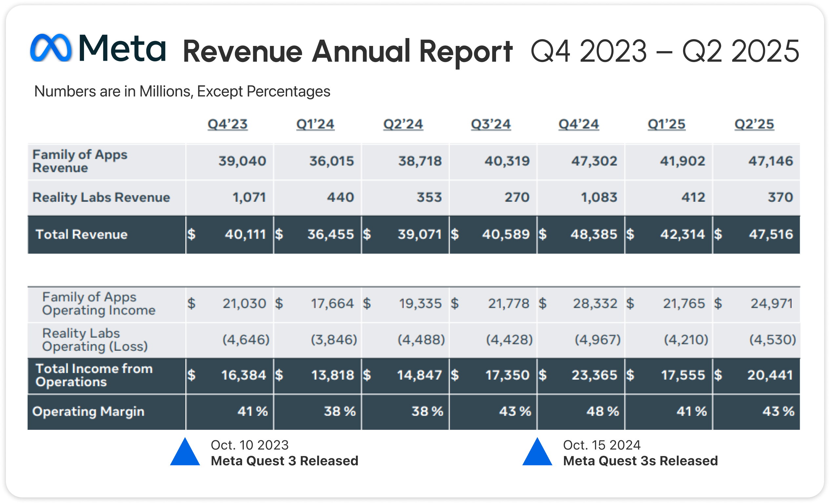Select the Q1'25 column header

667,124
